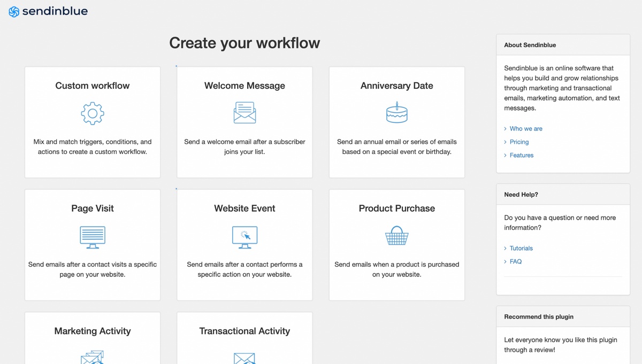The image size is (642, 364).
Task: Click the 'Recommend this plugin' panel header
Action: click(x=538, y=316)
